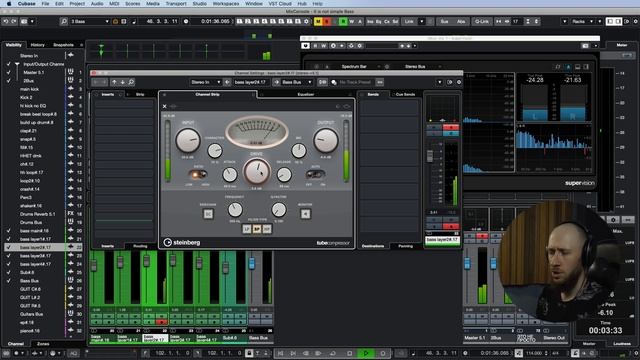Select the HP filter type
The width and height of the screenshot is (640, 360).
pyautogui.click(x=267, y=229)
